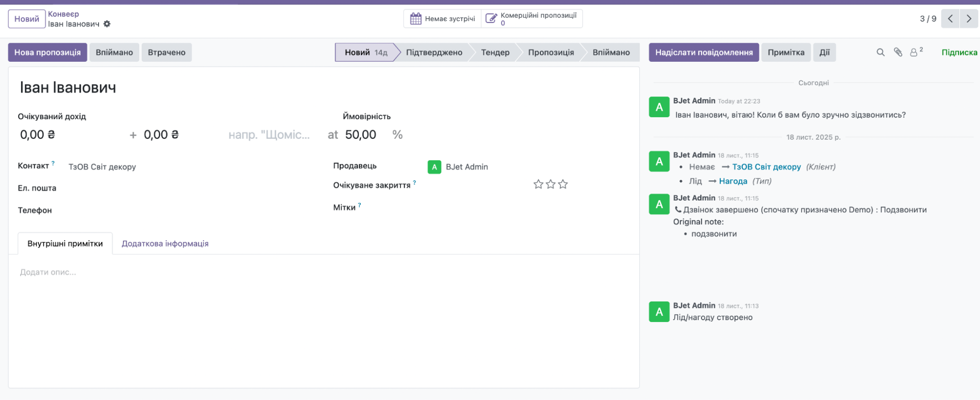Viewport: 980px width, 400px height.
Task: Show followers list icon
Action: click(915, 52)
